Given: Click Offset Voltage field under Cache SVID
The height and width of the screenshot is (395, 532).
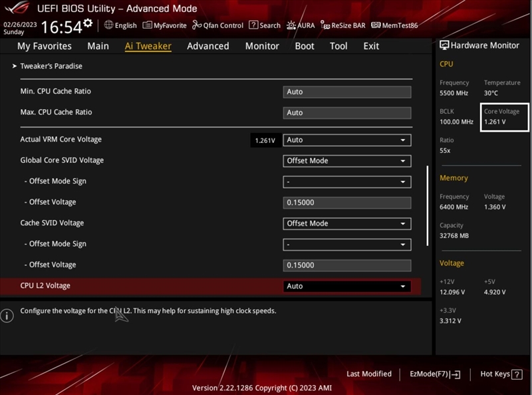Looking at the screenshot, I should 346,265.
